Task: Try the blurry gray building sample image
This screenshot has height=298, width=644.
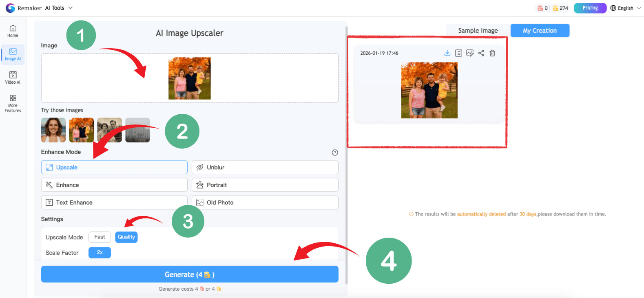Action: coord(138,130)
